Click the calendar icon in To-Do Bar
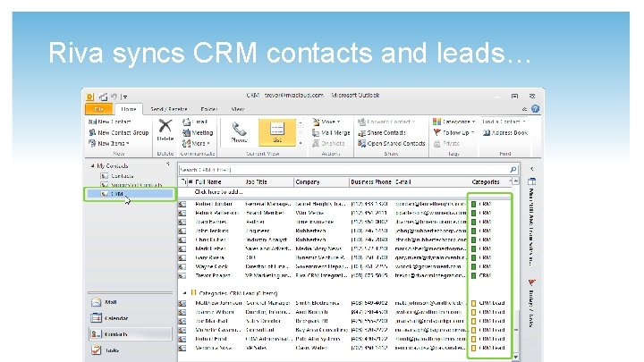Screen dimensions: 644x362 [532, 181]
